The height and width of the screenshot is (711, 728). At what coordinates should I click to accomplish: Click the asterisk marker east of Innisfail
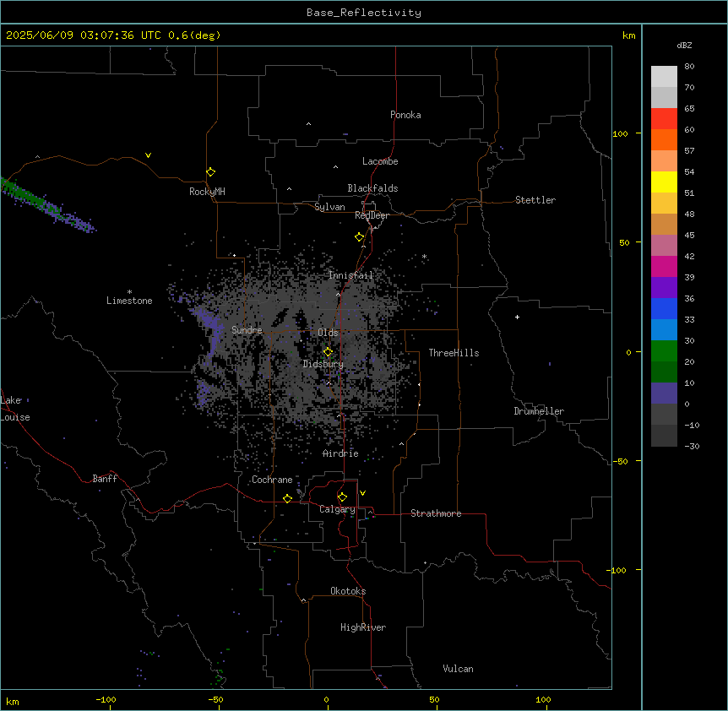point(424,257)
